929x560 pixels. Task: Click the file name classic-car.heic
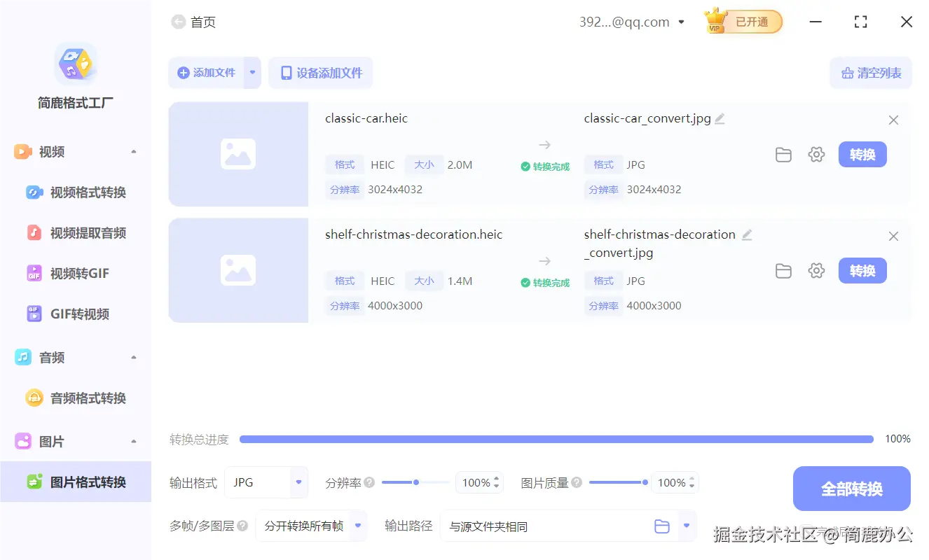pos(366,118)
